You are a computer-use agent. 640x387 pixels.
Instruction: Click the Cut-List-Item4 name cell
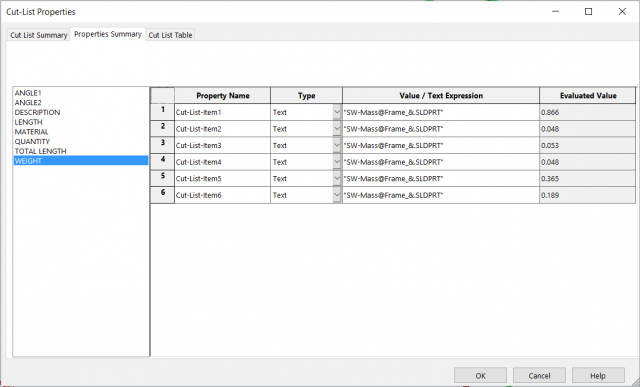pyautogui.click(x=222, y=162)
